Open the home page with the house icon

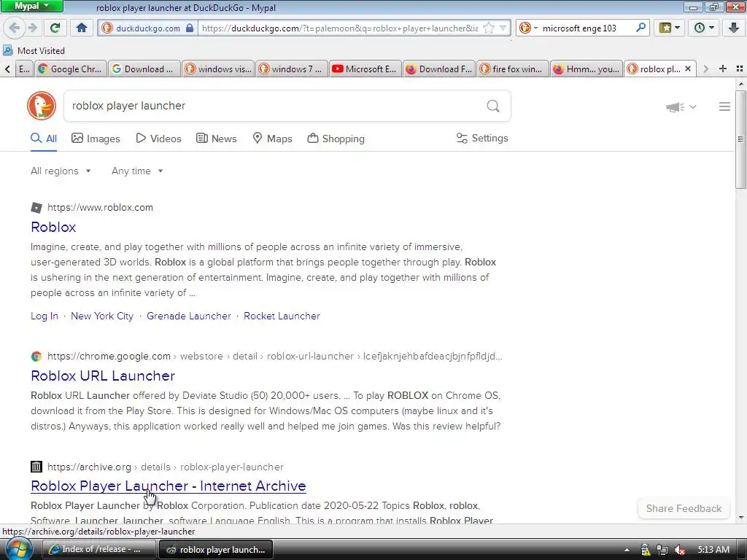[82, 28]
